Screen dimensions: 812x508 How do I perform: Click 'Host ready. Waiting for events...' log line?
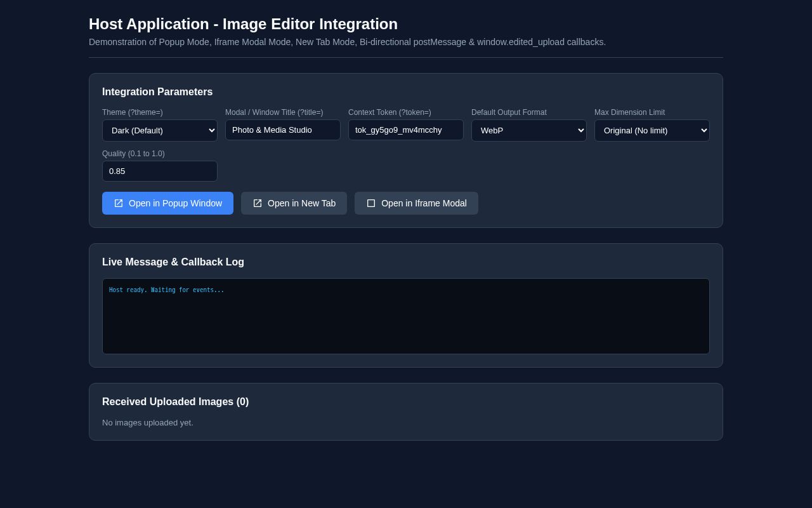click(x=167, y=290)
